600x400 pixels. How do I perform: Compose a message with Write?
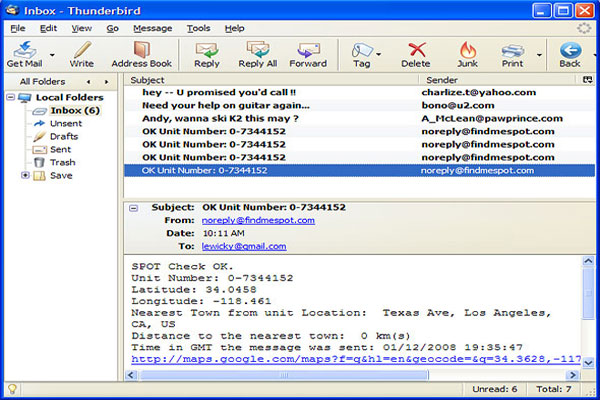point(82,54)
